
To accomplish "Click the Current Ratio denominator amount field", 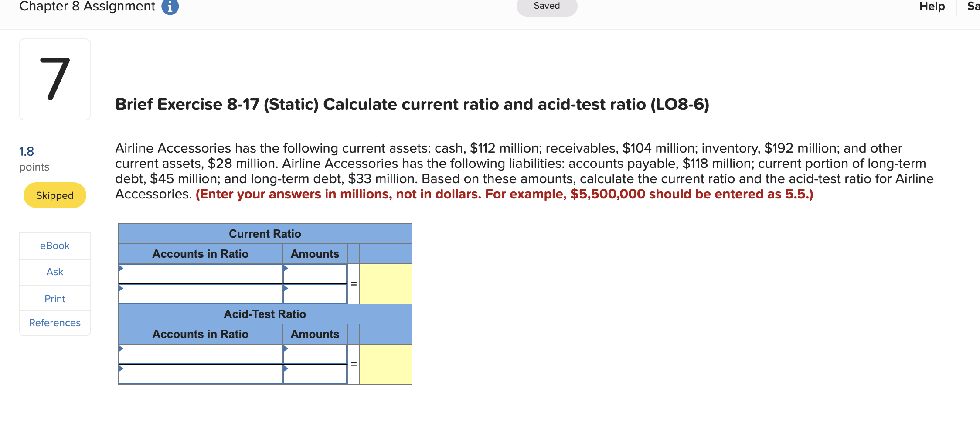I will tap(315, 294).
